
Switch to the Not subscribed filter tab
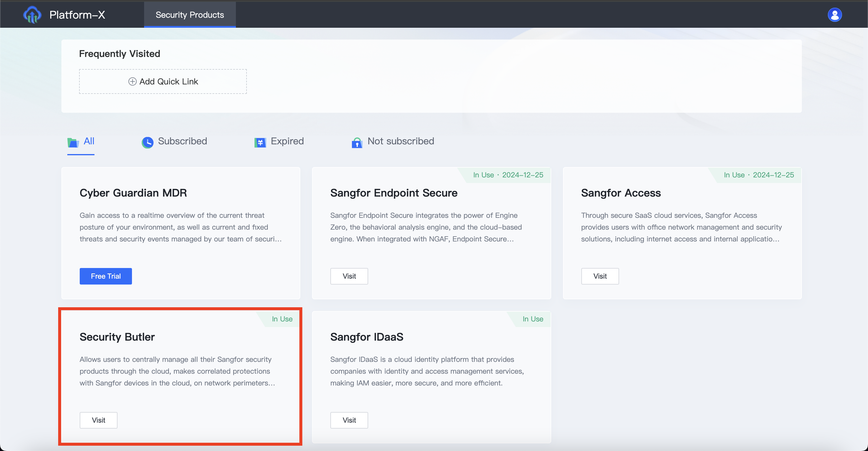(393, 141)
